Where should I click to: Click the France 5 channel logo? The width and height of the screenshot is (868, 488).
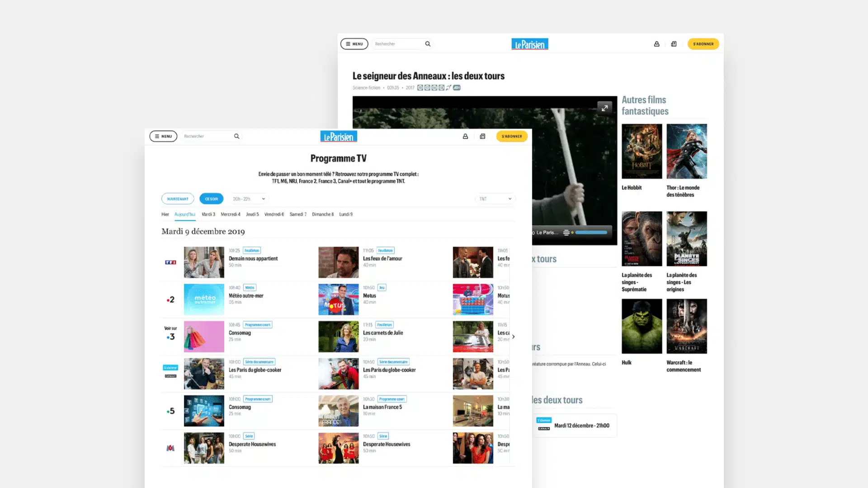pos(170,411)
